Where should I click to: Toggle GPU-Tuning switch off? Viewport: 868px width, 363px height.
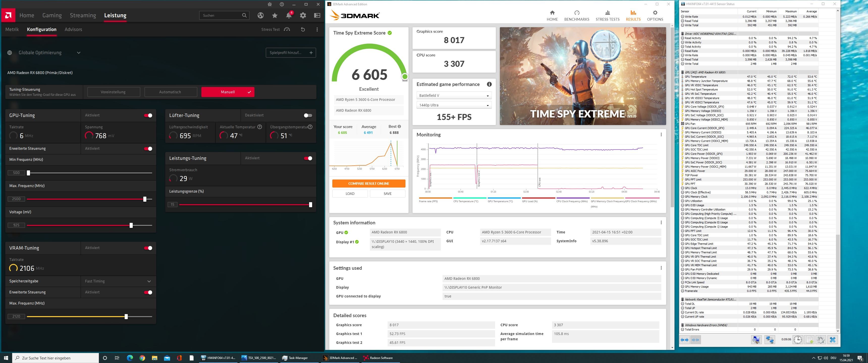point(148,115)
